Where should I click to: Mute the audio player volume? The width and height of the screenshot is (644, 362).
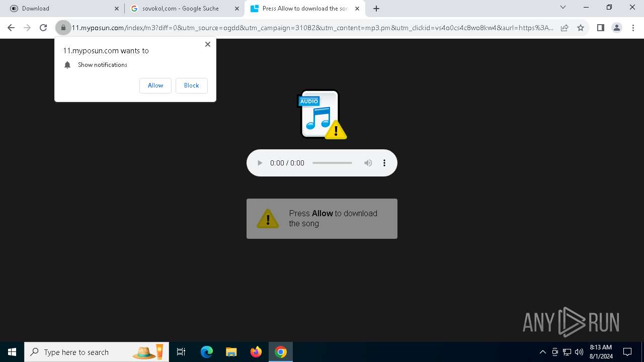[x=368, y=163]
